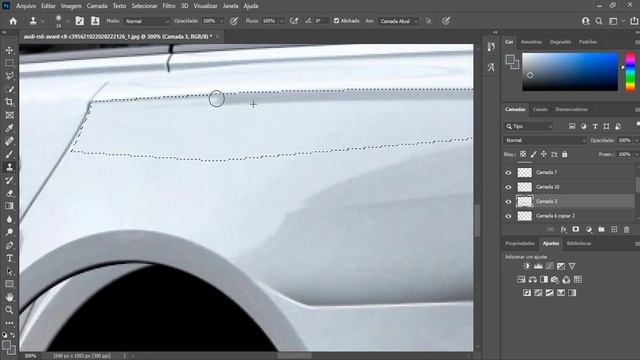This screenshot has height=360, width=640.
Task: Open the layer Opacidade dropdown
Action: tap(636, 140)
